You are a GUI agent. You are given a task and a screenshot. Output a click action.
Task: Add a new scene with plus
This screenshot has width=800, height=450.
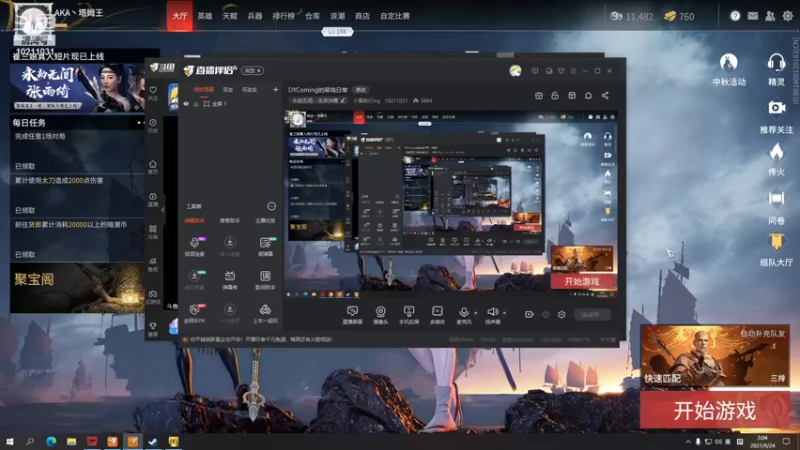tap(276, 90)
